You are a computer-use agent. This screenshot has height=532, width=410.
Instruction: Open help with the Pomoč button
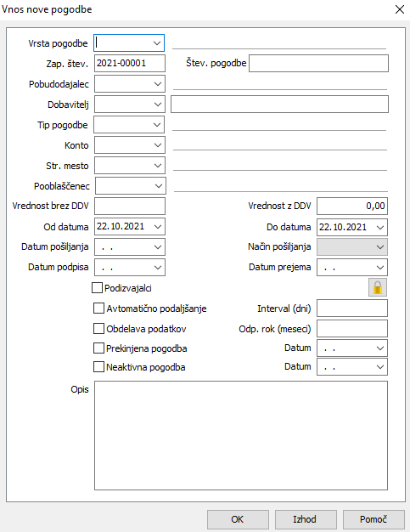[373, 519]
